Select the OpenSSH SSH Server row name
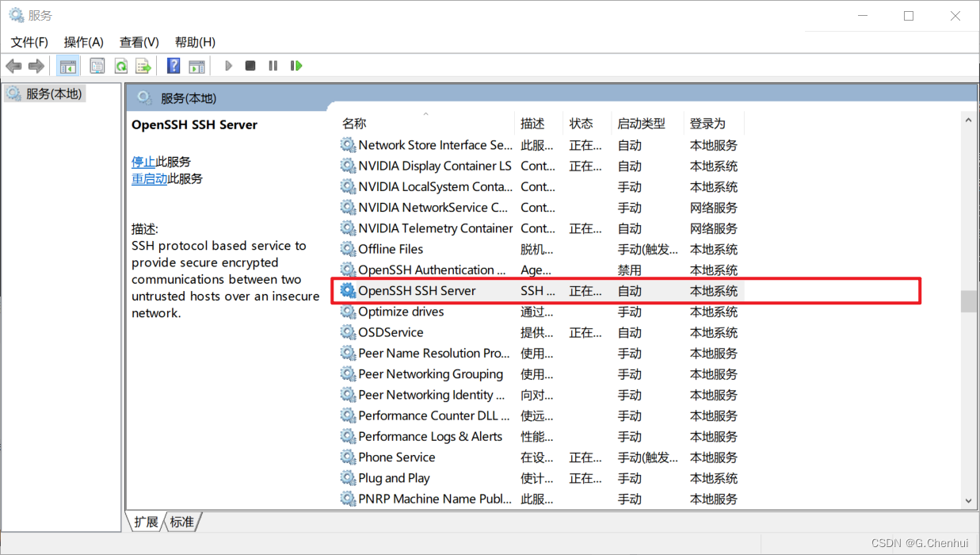The width and height of the screenshot is (980, 555). pyautogui.click(x=418, y=291)
